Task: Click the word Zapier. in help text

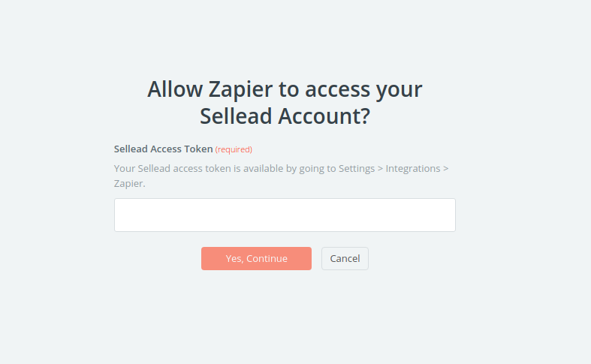Action: coord(130,184)
